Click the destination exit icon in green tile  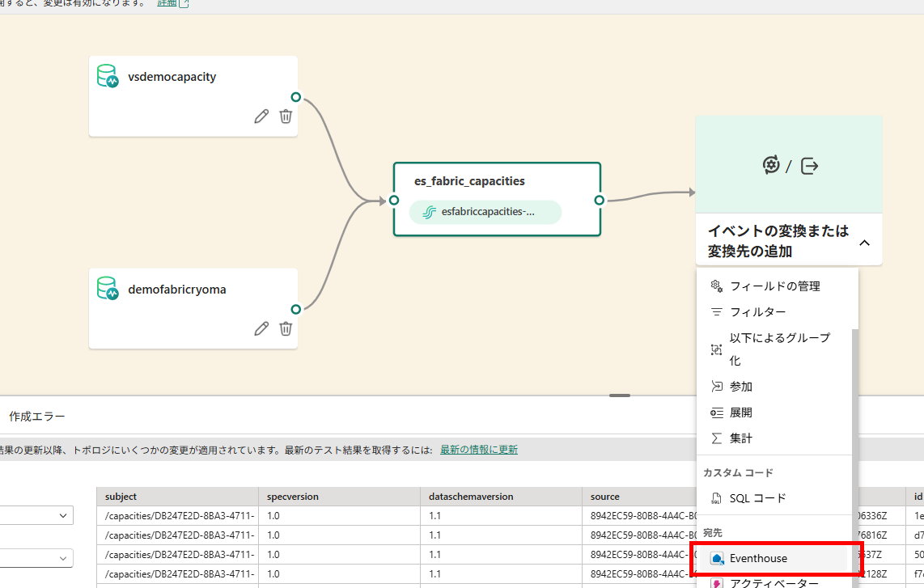coord(810,166)
